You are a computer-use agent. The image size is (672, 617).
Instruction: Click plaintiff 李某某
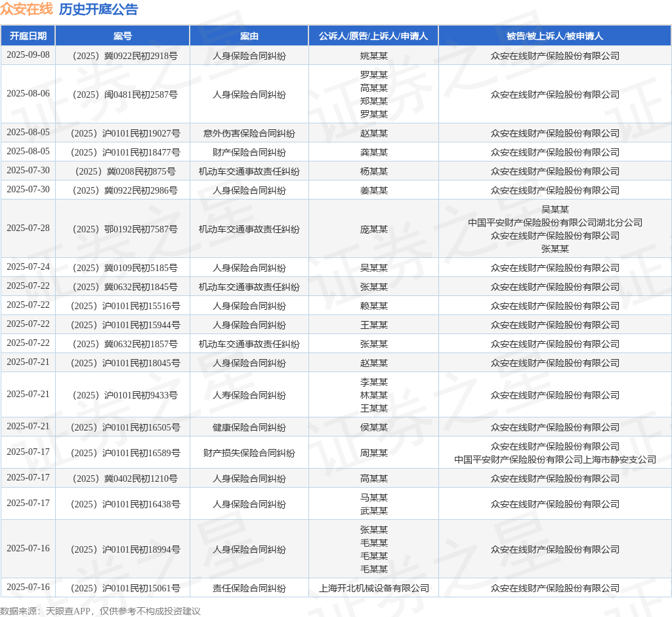(x=373, y=382)
